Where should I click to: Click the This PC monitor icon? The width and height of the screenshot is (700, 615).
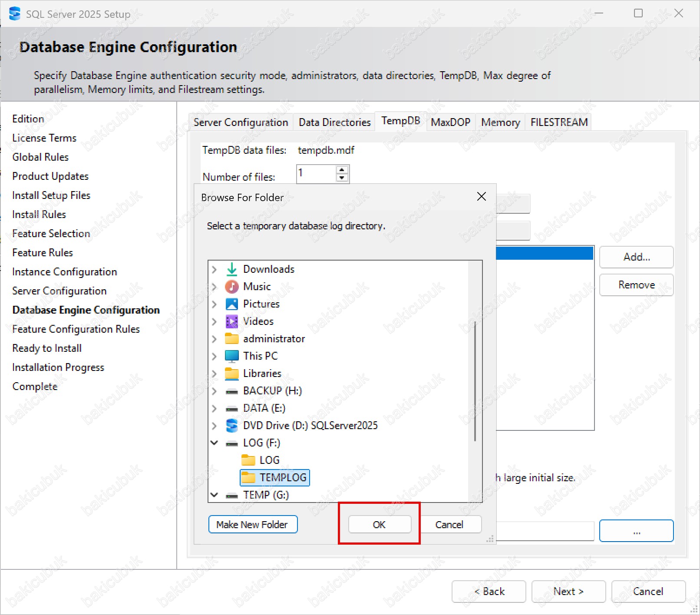(232, 356)
